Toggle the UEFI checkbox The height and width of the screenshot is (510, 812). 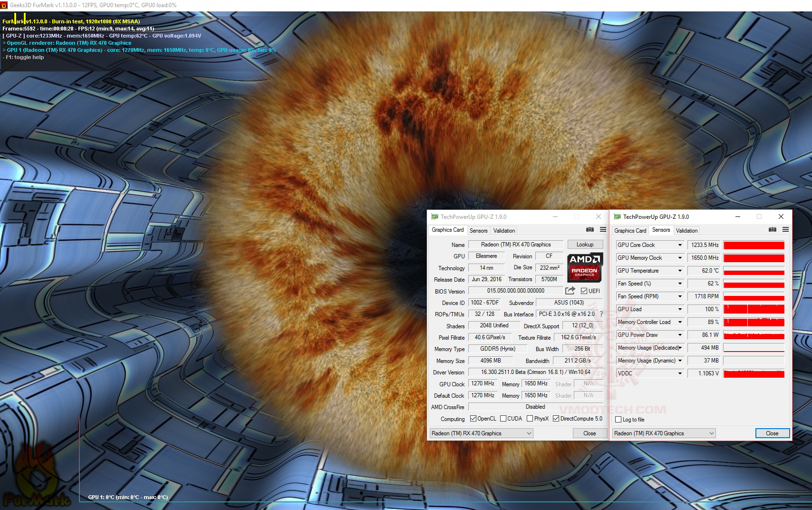[x=584, y=291]
